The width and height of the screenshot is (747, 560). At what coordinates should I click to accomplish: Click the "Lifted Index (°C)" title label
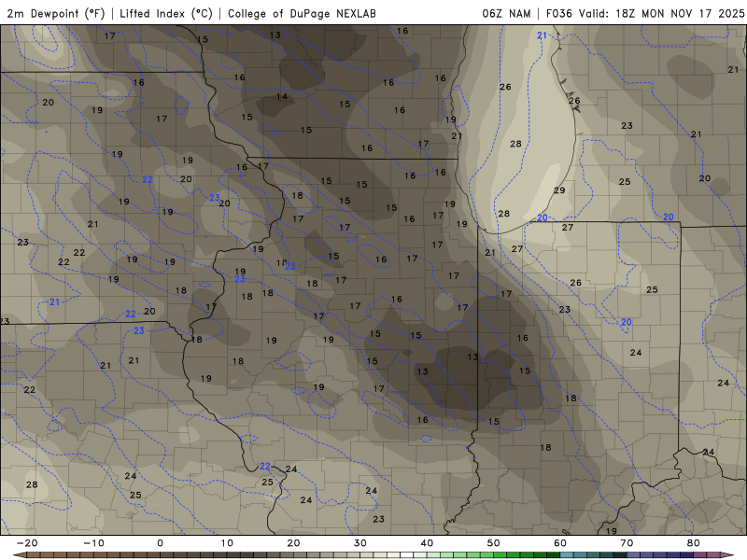pyautogui.click(x=166, y=13)
